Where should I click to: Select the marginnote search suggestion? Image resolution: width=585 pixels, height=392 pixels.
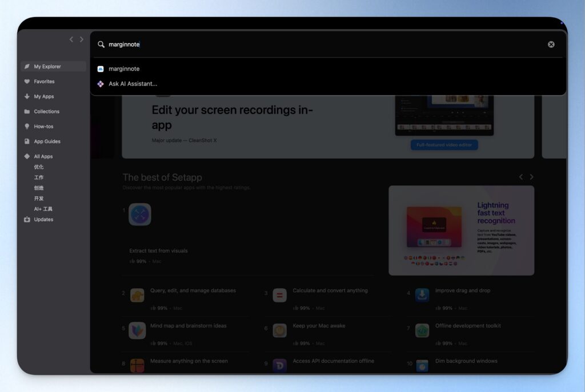(x=328, y=69)
